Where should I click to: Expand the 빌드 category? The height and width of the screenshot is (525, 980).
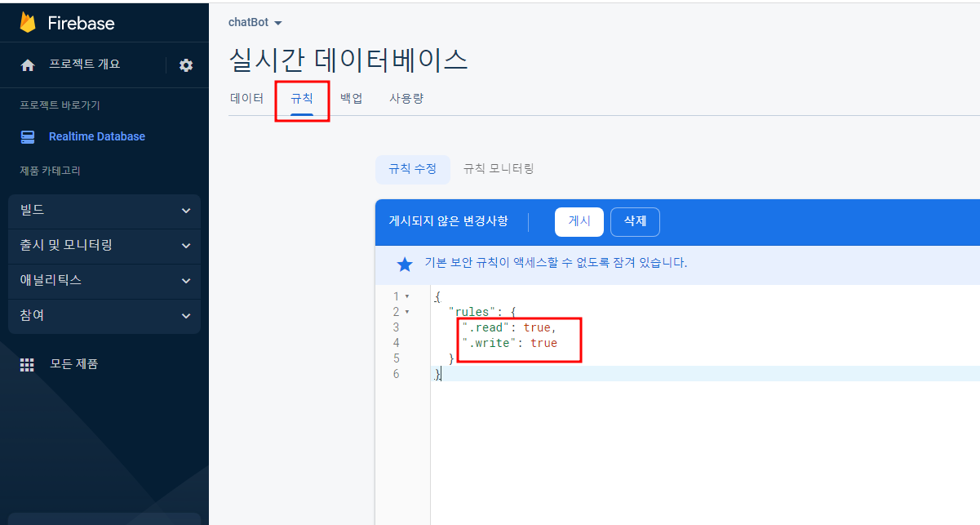click(104, 211)
